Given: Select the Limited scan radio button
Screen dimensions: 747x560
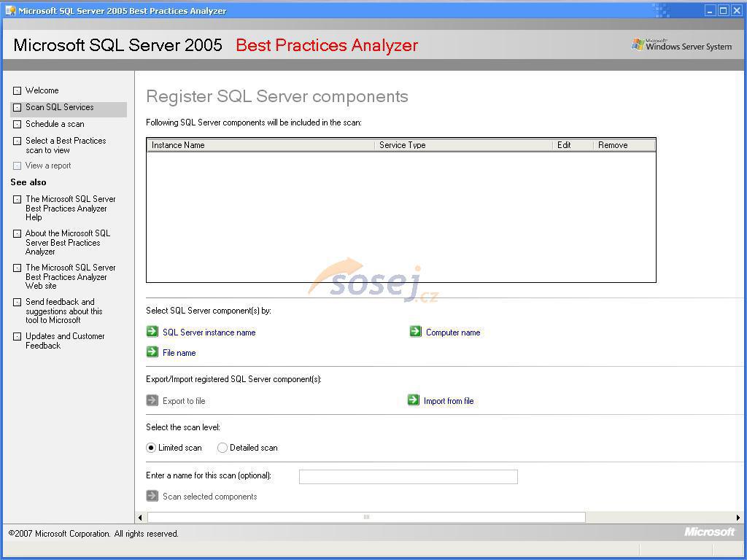Looking at the screenshot, I should click(151, 448).
